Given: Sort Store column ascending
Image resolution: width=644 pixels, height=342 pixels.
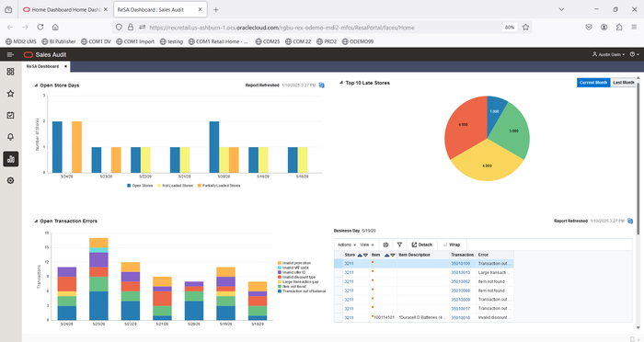Looking at the screenshot, I should [360, 255].
